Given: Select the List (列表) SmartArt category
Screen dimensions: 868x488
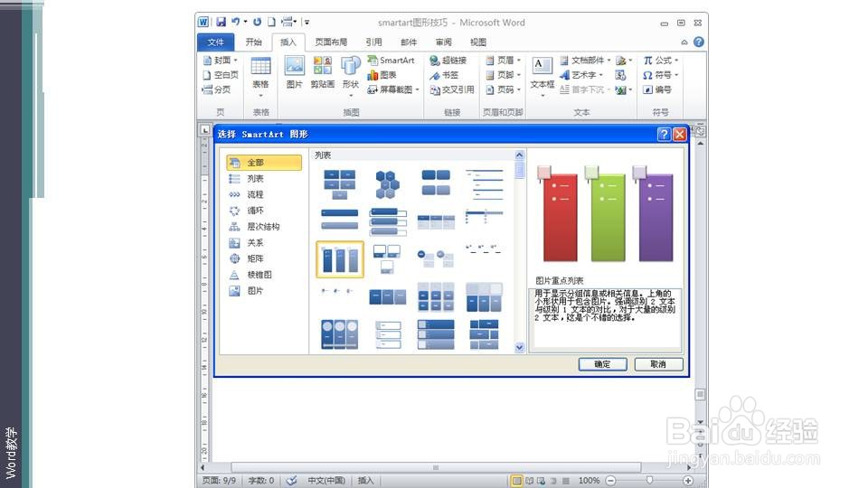Looking at the screenshot, I should click(264, 179).
